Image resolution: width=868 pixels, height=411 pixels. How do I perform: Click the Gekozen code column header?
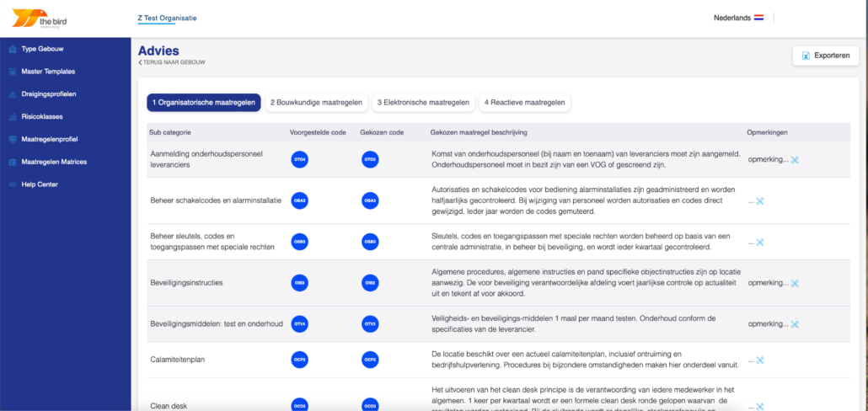click(x=382, y=133)
